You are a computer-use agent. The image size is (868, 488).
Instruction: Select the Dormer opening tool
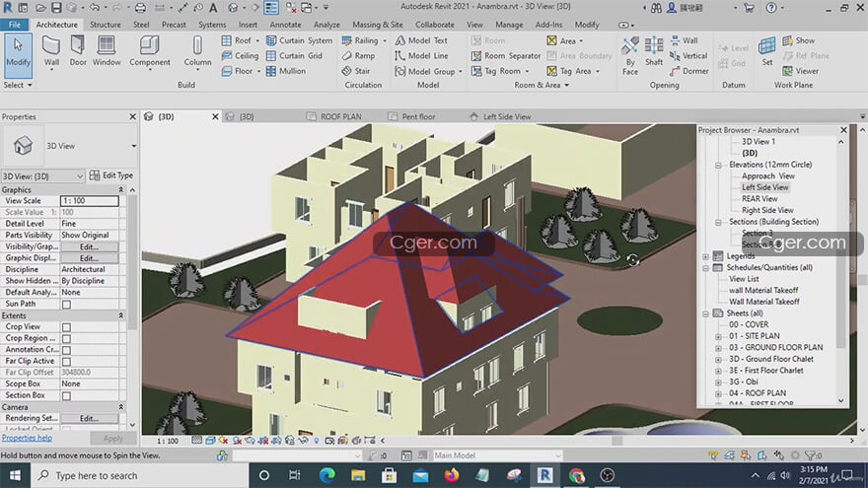tap(688, 71)
